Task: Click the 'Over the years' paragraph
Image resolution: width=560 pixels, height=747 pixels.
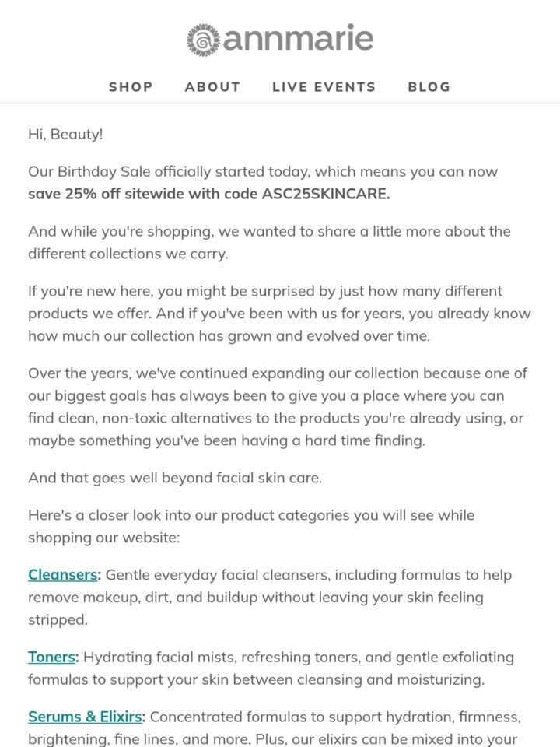Action: pos(278,407)
